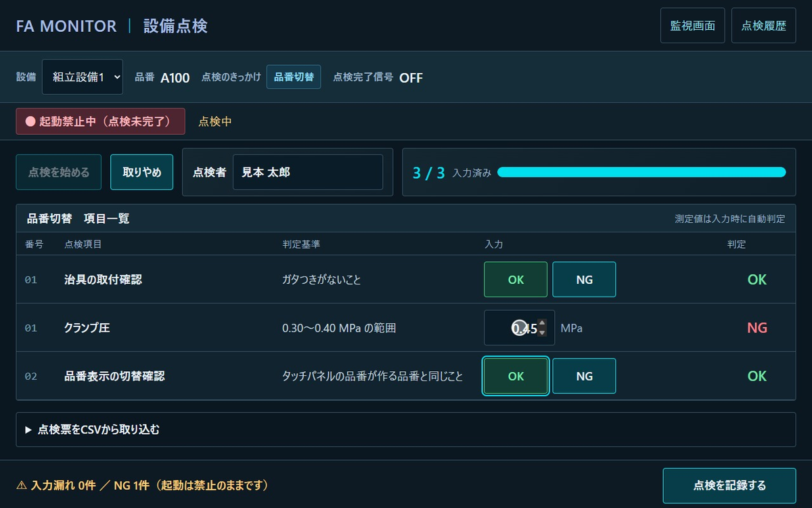Open the 設備 dropdown showing 組立設備1
The image size is (812, 508).
(83, 77)
